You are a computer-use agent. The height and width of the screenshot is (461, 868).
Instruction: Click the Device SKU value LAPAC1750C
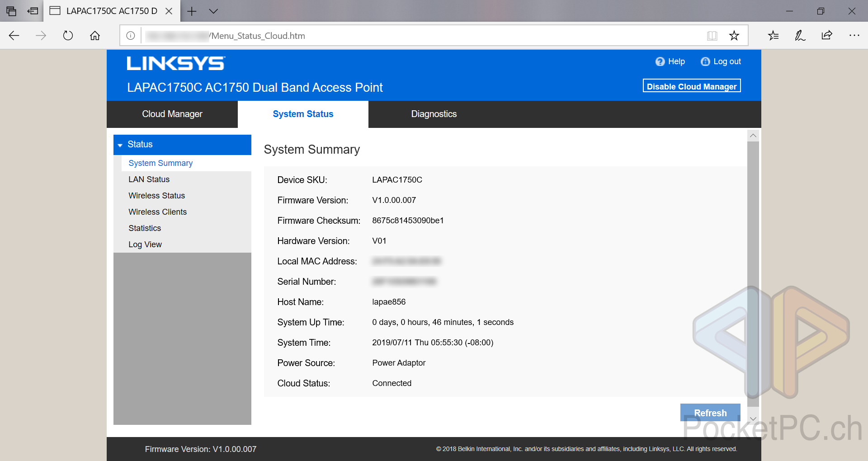(397, 180)
